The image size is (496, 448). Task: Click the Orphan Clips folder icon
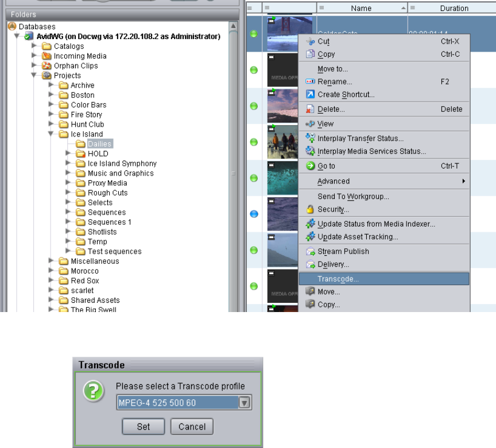[x=46, y=66]
